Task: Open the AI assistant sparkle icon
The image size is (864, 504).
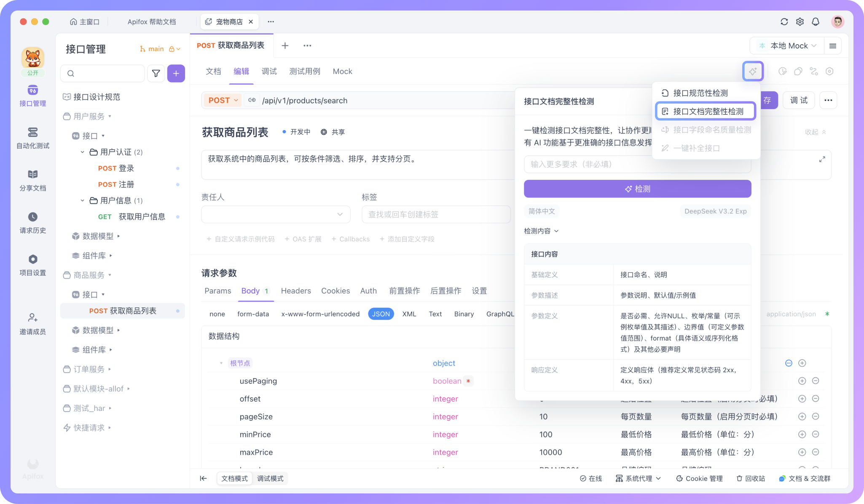Action: 753,71
